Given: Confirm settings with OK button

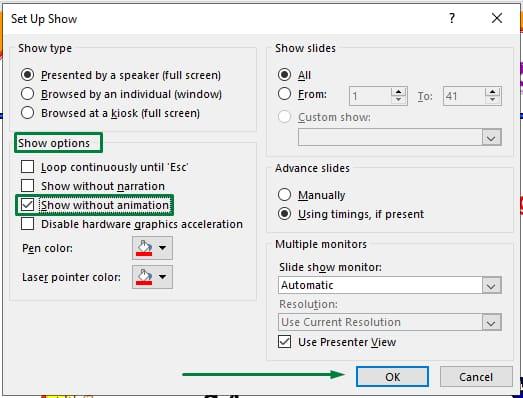Looking at the screenshot, I should tap(392, 377).
